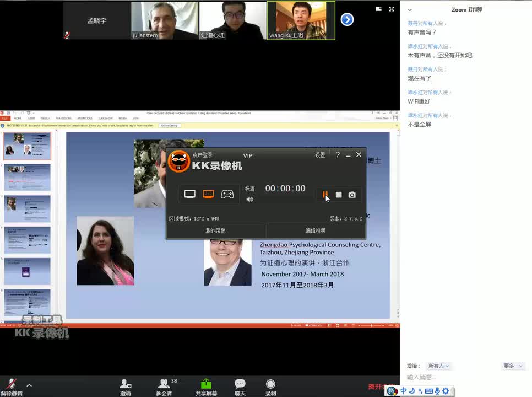Open TRANSITIONS tab in PowerPoint ribbon

point(64,118)
